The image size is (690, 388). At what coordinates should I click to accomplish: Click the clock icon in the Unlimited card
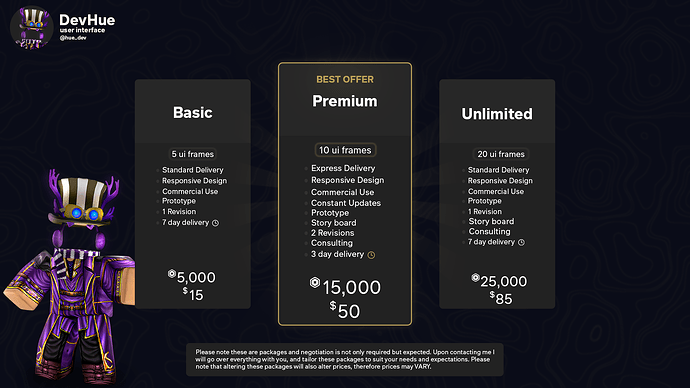(x=521, y=242)
